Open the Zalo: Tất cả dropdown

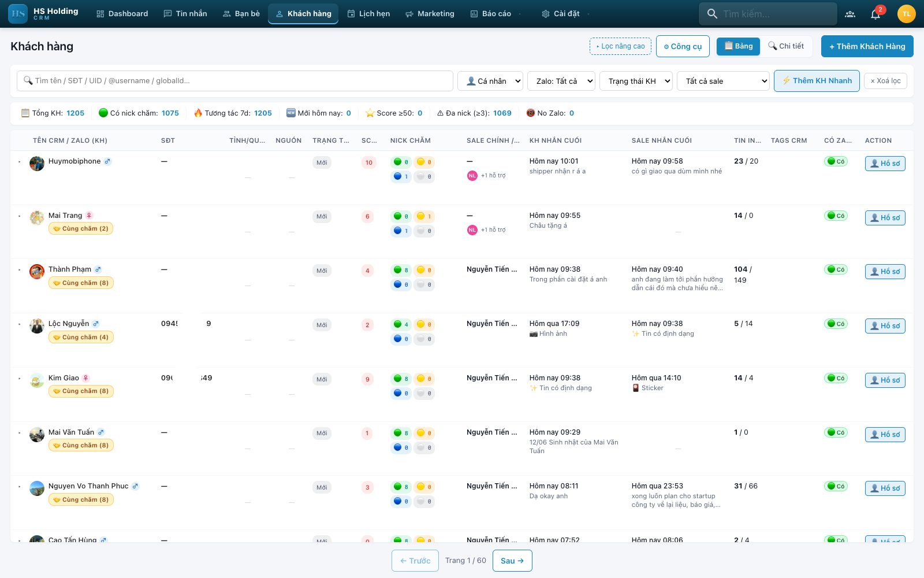click(x=561, y=81)
